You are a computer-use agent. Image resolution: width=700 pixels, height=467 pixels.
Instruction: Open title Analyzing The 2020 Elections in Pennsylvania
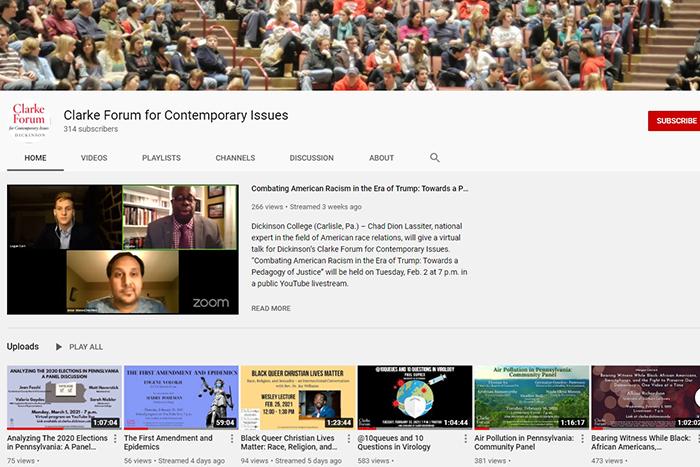pos(58,442)
